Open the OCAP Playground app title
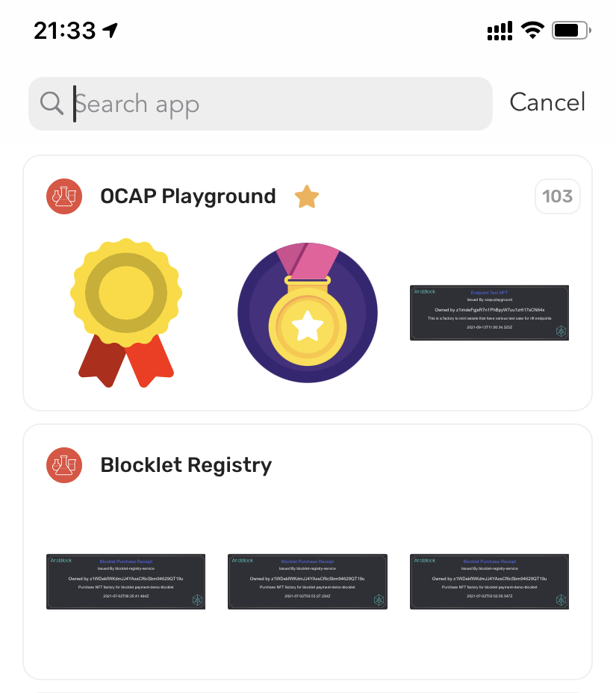Viewport: 616px width, 693px height. (188, 196)
